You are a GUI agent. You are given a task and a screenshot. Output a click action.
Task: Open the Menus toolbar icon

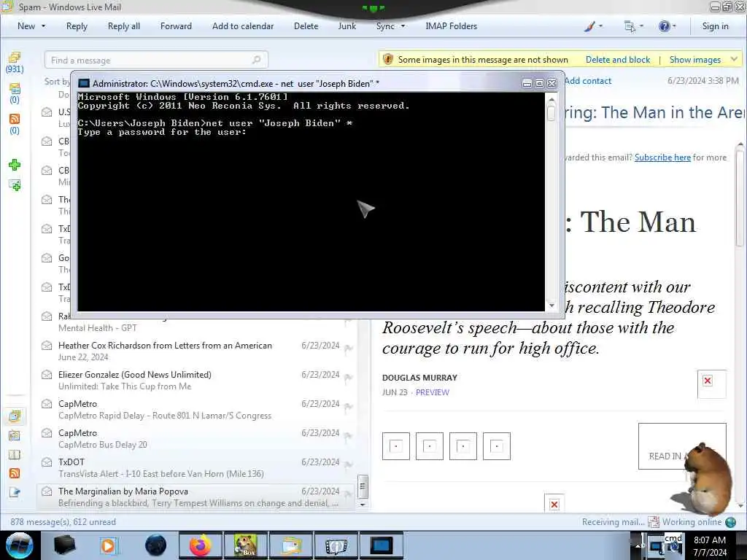pos(630,26)
